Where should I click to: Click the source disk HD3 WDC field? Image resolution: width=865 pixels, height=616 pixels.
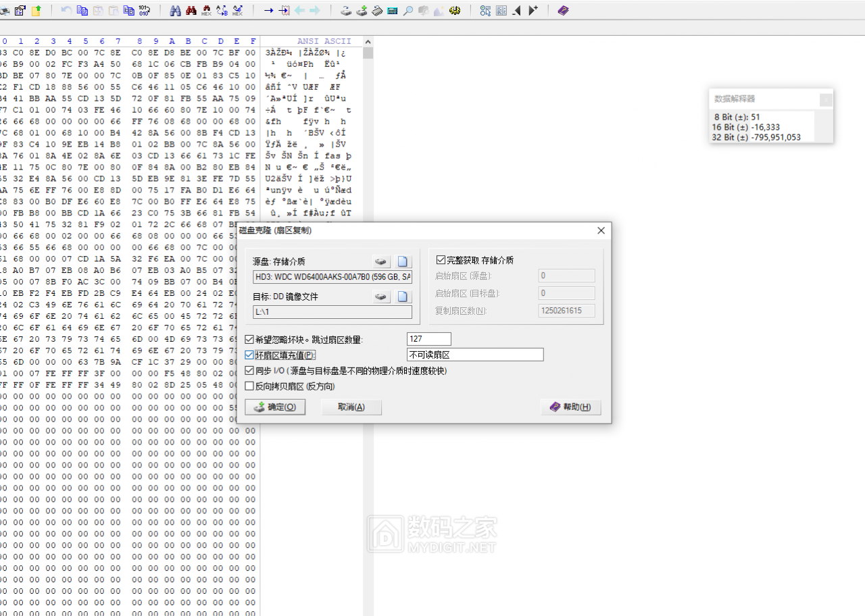(332, 277)
